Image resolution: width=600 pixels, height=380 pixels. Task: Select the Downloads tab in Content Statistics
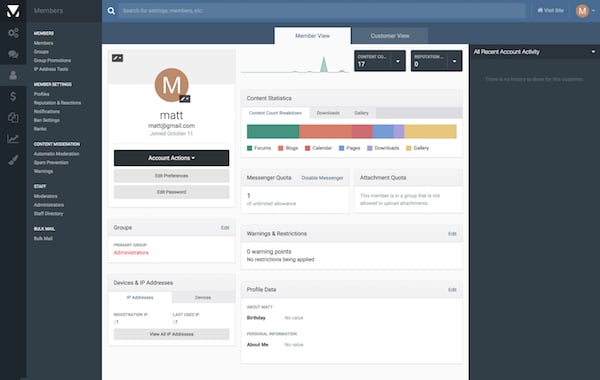pos(328,113)
